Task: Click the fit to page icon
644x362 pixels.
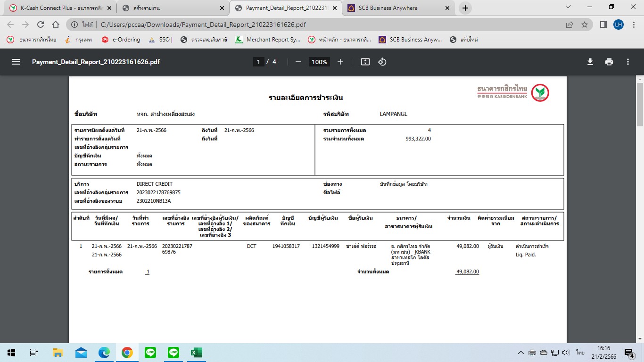Action: pos(365,62)
